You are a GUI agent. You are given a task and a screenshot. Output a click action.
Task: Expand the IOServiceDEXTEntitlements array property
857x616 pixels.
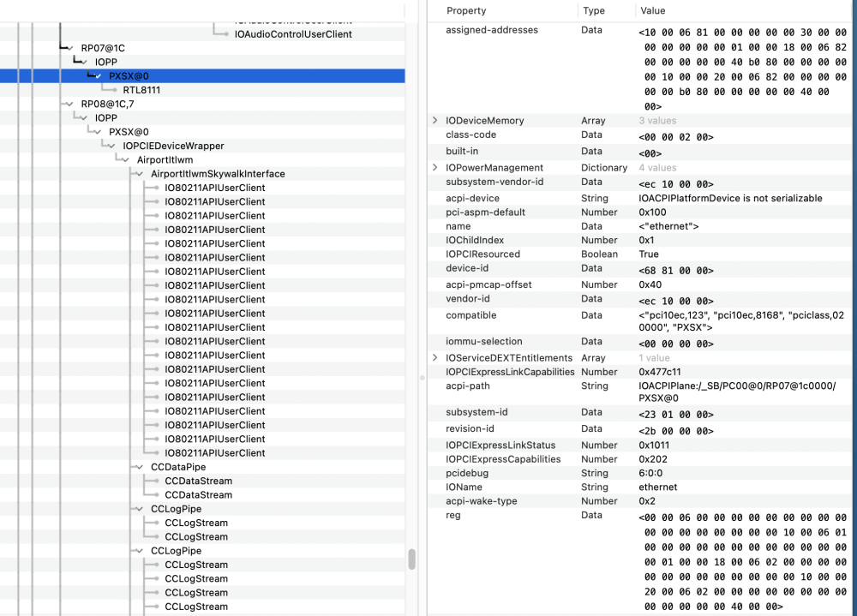pos(435,357)
